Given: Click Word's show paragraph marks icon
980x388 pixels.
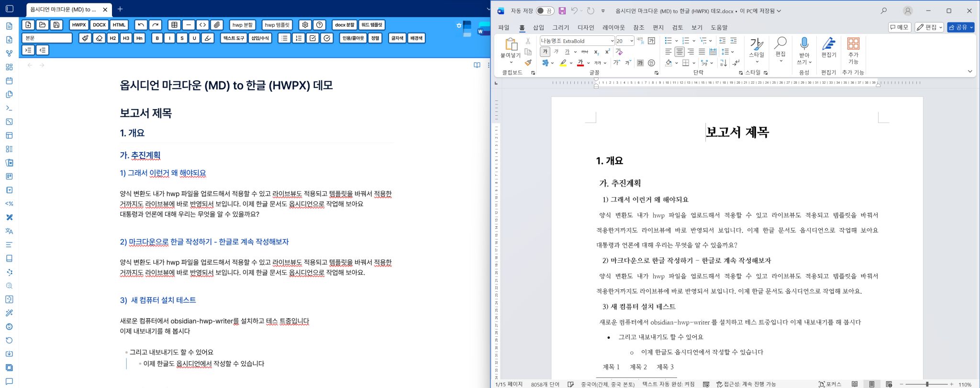Looking at the screenshot, I should [x=736, y=63].
